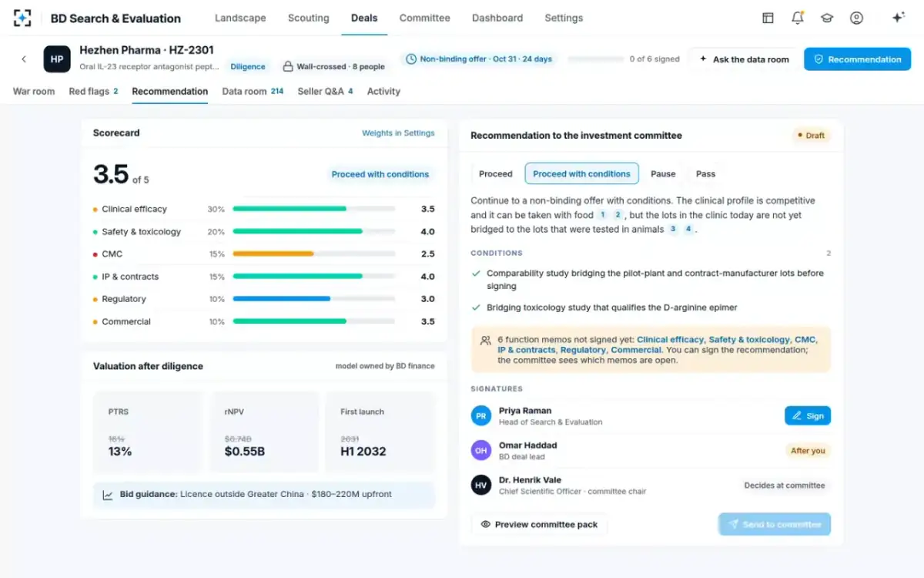Click the Non-binding offer Oct 31 badge
The height and width of the screenshot is (578, 924).
[x=479, y=59]
